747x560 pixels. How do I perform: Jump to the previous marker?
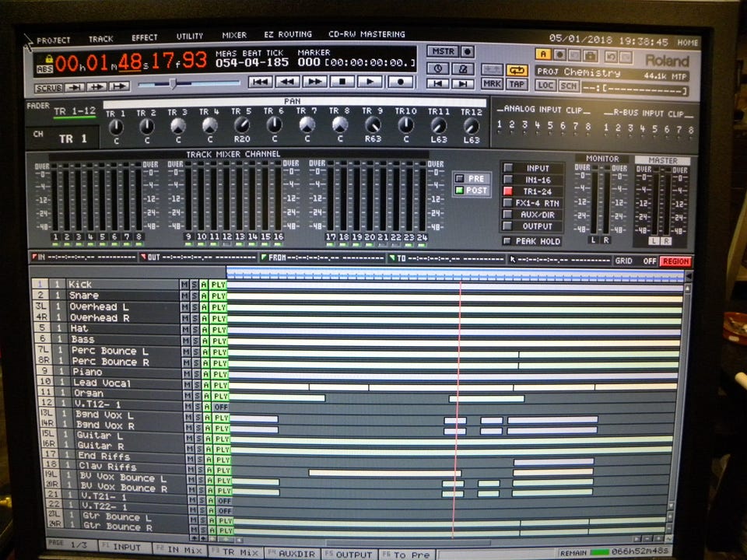[438, 84]
